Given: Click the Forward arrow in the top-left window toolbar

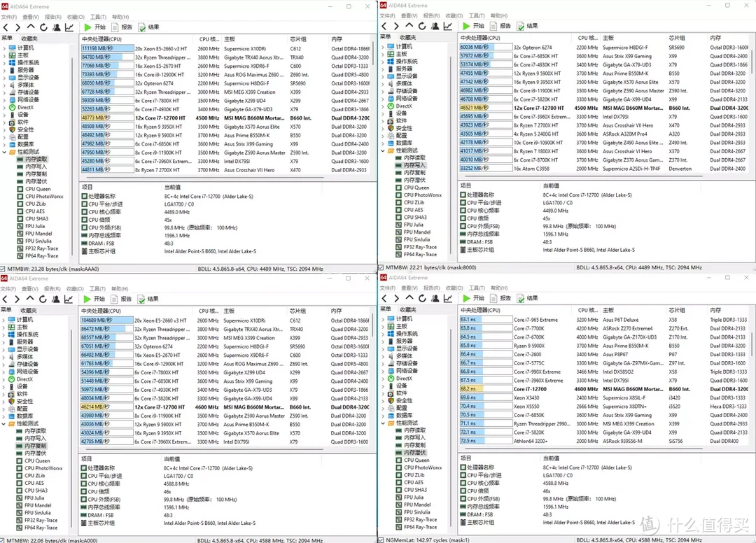Looking at the screenshot, I should tap(17, 27).
